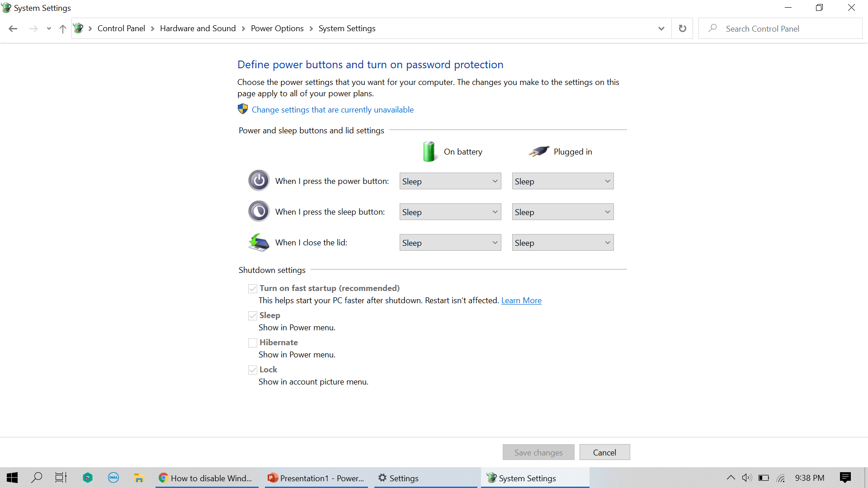
Task: Open Windows Start menu
Action: click(x=12, y=478)
